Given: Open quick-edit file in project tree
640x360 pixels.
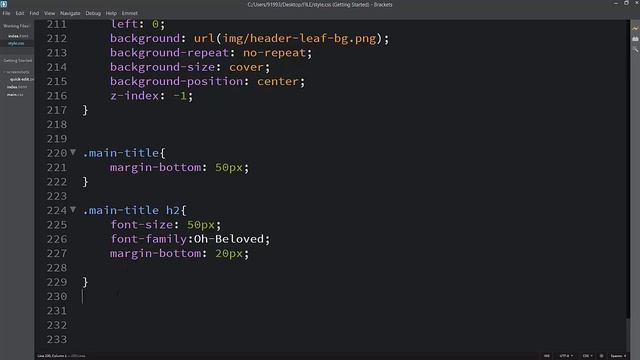Looking at the screenshot, I should (21, 79).
